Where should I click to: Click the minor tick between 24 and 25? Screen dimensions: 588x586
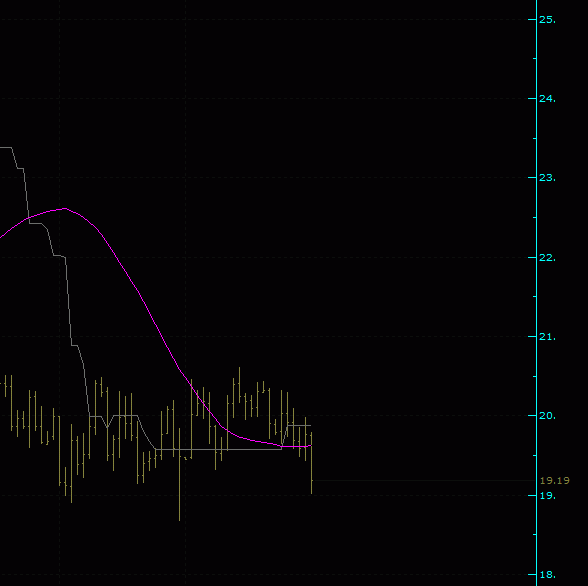535,58
